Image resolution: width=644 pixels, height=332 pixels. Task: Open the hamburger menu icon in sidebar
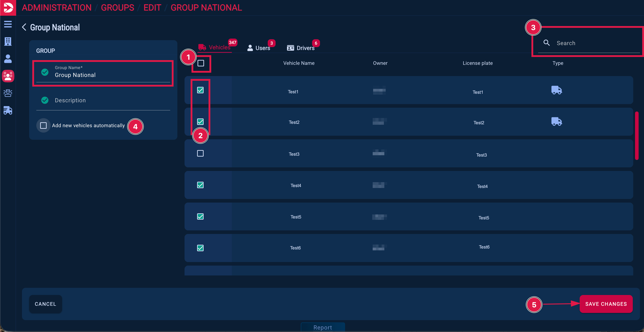(x=8, y=24)
